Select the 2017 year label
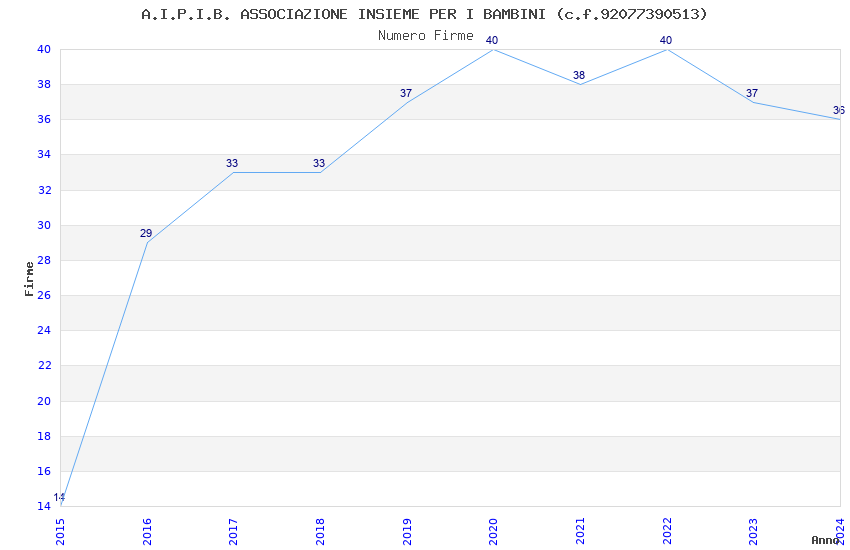 tap(233, 532)
